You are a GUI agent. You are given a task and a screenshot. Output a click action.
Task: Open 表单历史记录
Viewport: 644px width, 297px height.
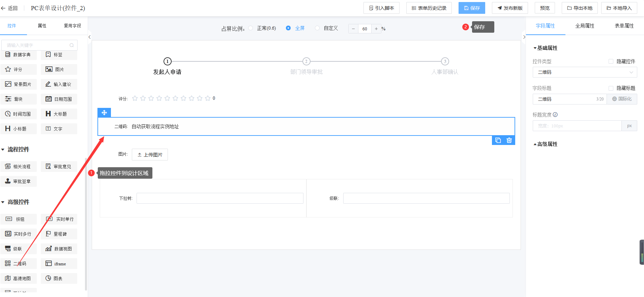pyautogui.click(x=429, y=8)
